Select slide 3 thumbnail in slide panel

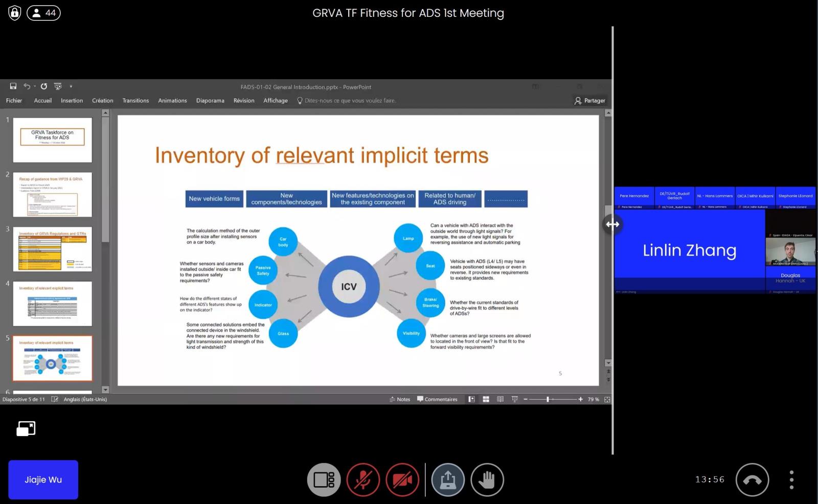(52, 249)
